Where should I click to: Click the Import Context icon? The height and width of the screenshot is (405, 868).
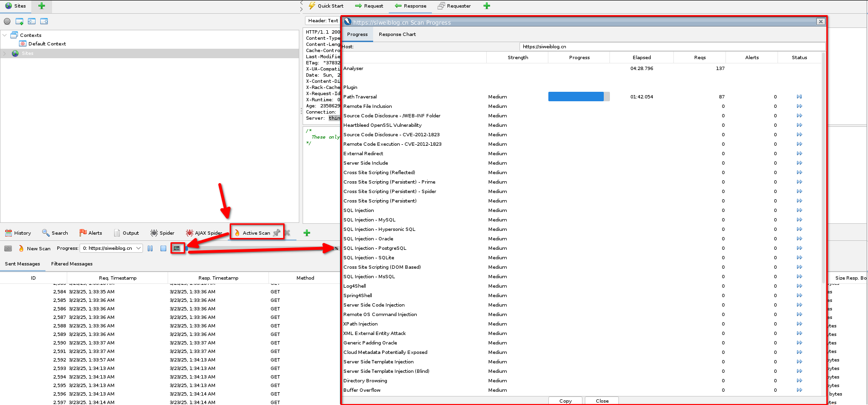(32, 21)
